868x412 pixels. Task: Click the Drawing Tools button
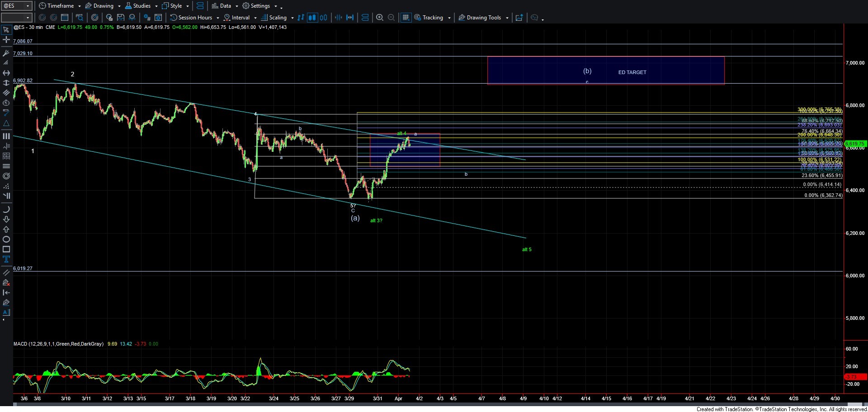click(x=483, y=18)
